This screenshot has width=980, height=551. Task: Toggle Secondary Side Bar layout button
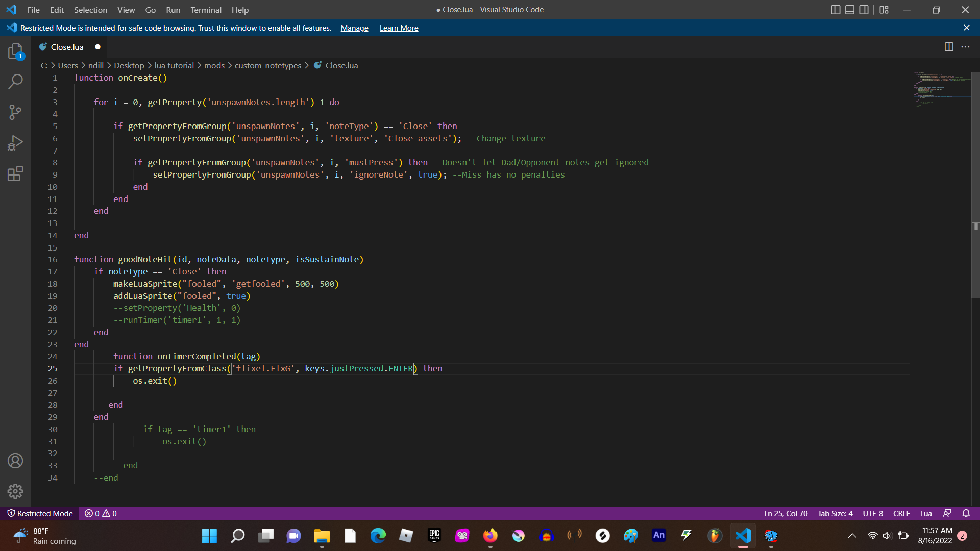click(x=864, y=10)
